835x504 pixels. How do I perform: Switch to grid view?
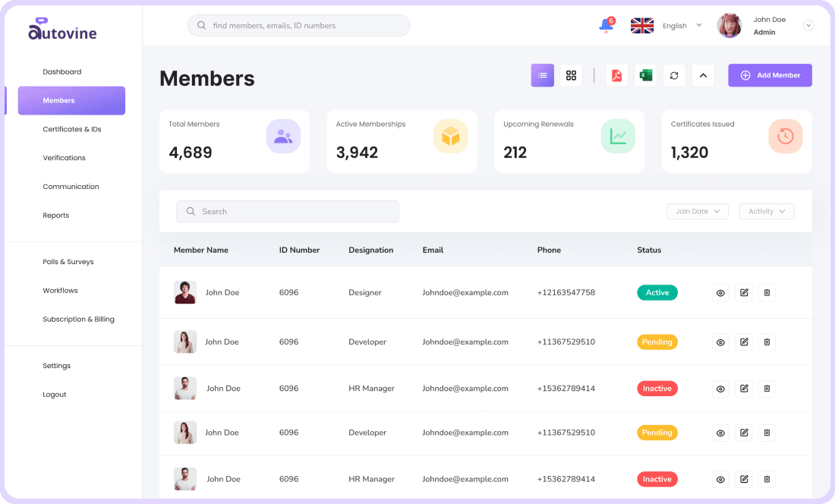[x=571, y=75]
